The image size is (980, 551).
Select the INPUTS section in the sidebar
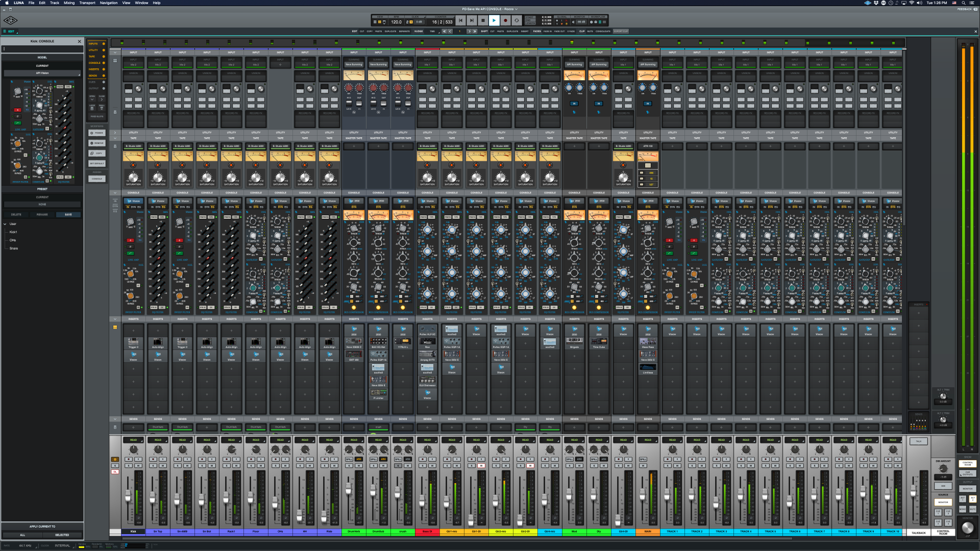tap(94, 44)
